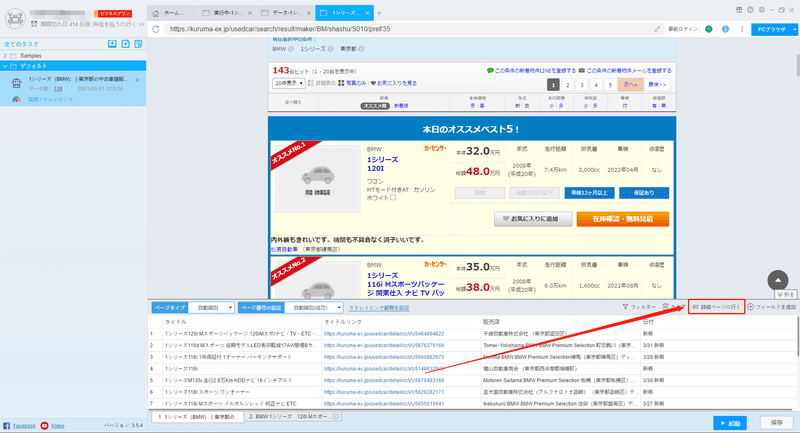Remove the 東京都 search condition

(x=361, y=49)
